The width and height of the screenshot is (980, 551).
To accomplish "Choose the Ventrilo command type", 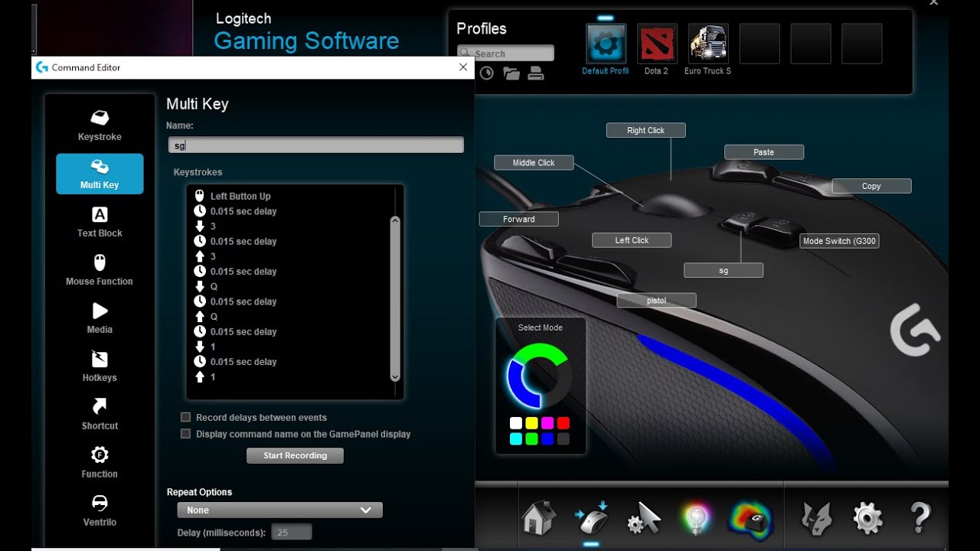I will 100,511.
